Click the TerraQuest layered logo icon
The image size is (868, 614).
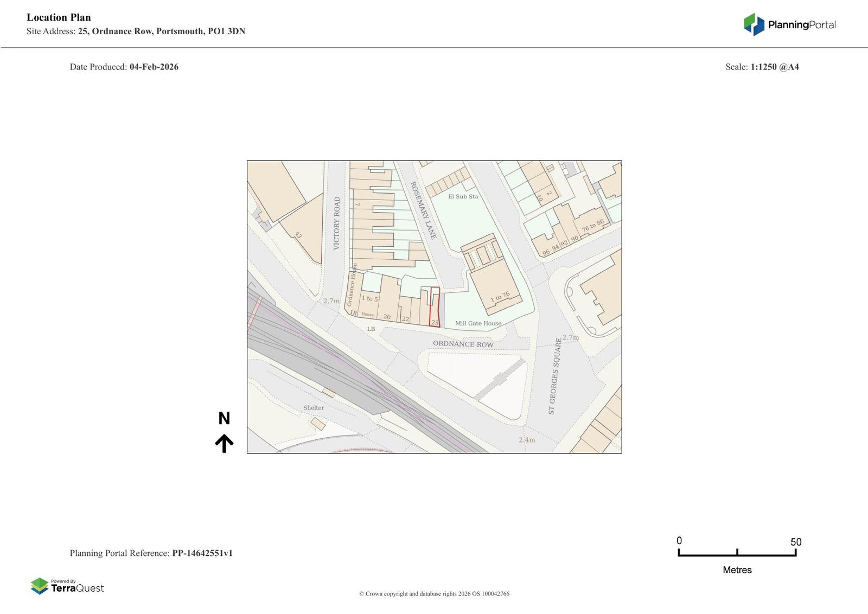40,586
